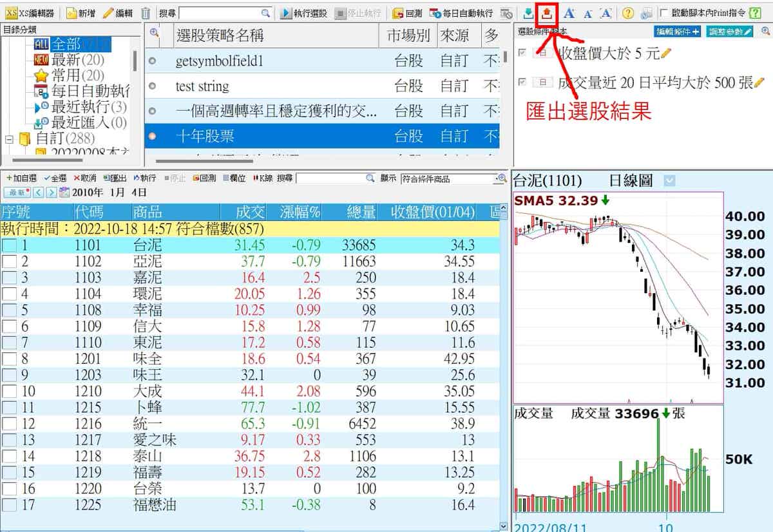
Task: Click the trash delete icon
Action: [x=146, y=13]
